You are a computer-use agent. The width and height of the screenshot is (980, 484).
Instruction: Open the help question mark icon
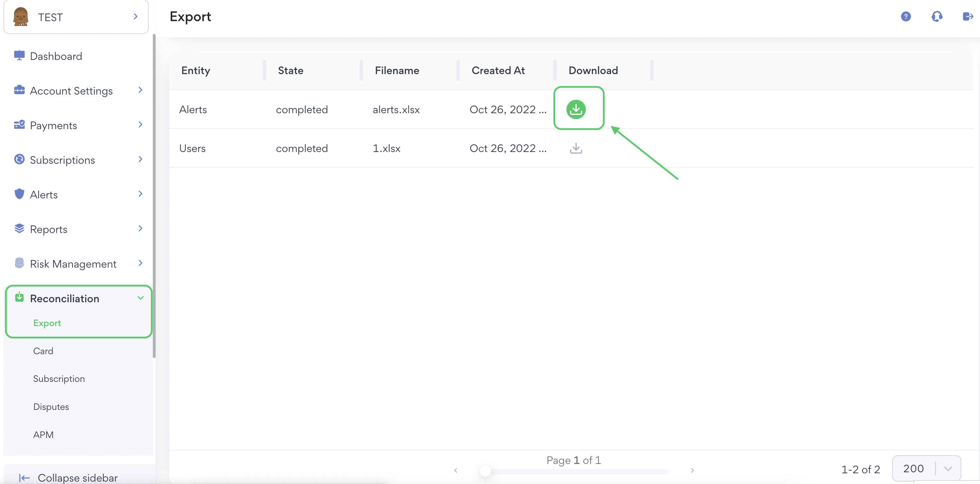click(905, 16)
